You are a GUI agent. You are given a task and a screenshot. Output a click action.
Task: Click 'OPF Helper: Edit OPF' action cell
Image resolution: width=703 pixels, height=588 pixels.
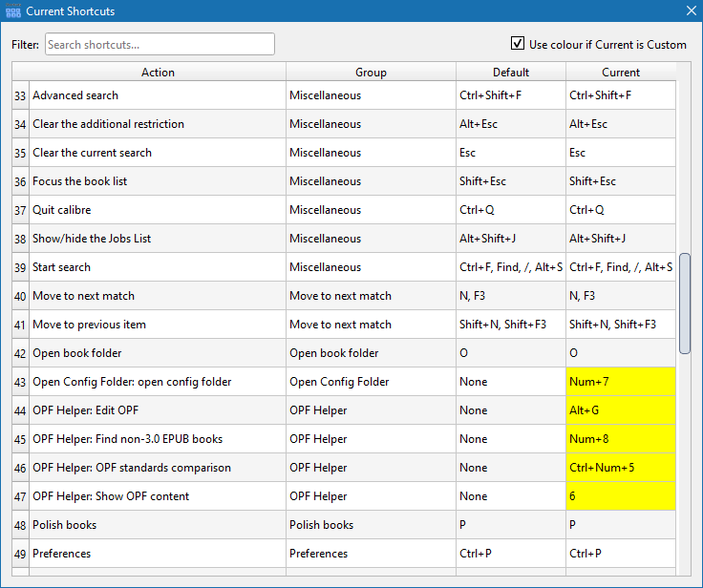coord(158,410)
